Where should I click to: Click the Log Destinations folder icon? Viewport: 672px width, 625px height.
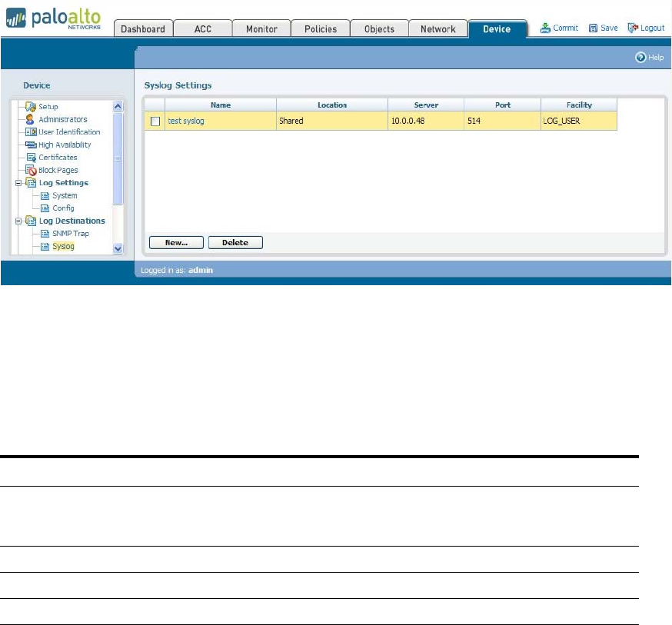pos(31,221)
